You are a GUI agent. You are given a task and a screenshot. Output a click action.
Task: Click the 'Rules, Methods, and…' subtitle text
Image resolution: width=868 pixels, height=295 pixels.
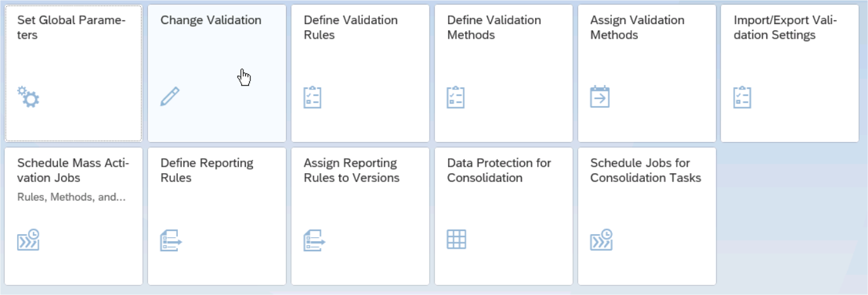pyautogui.click(x=71, y=197)
